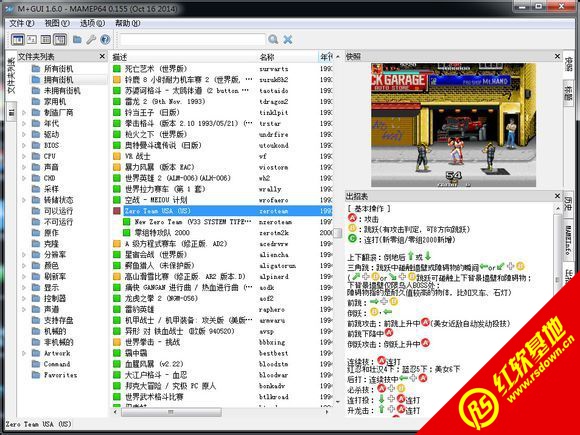Toggle the grouped view toolbar icon

(60, 39)
